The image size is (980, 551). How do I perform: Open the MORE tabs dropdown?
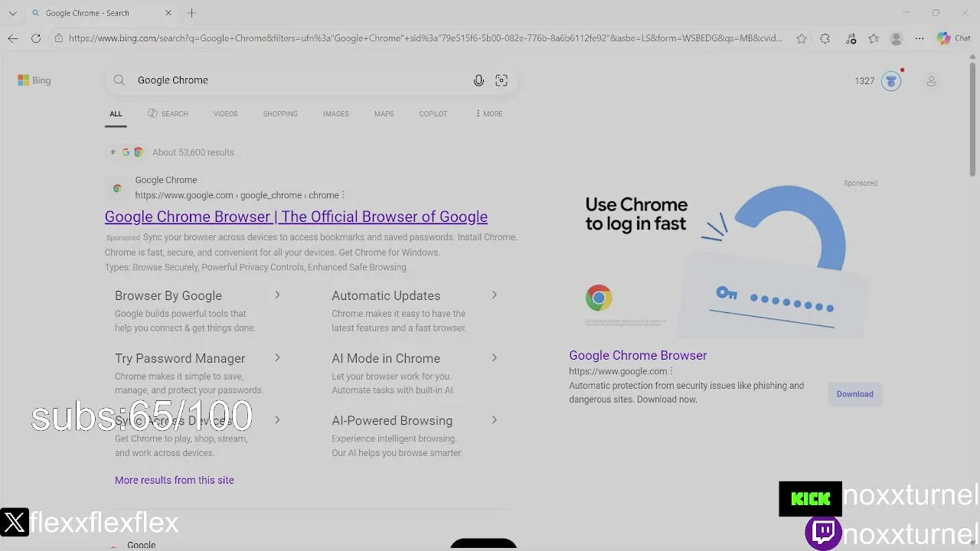[x=489, y=114]
